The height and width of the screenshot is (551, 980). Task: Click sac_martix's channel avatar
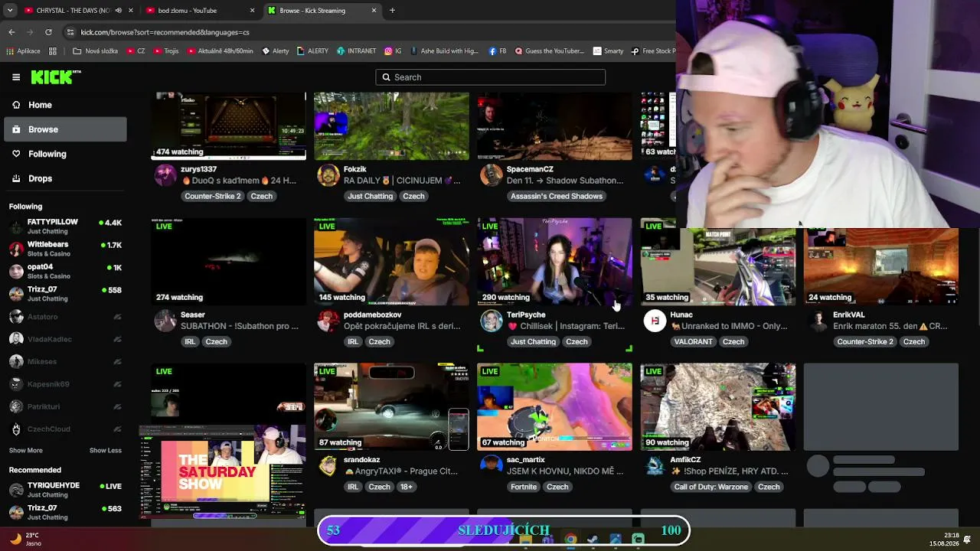click(491, 466)
